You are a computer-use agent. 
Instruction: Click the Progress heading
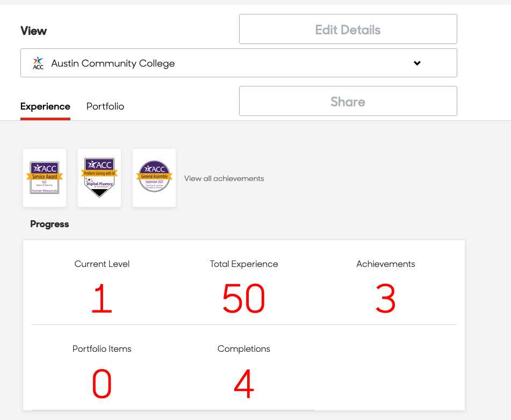point(49,224)
